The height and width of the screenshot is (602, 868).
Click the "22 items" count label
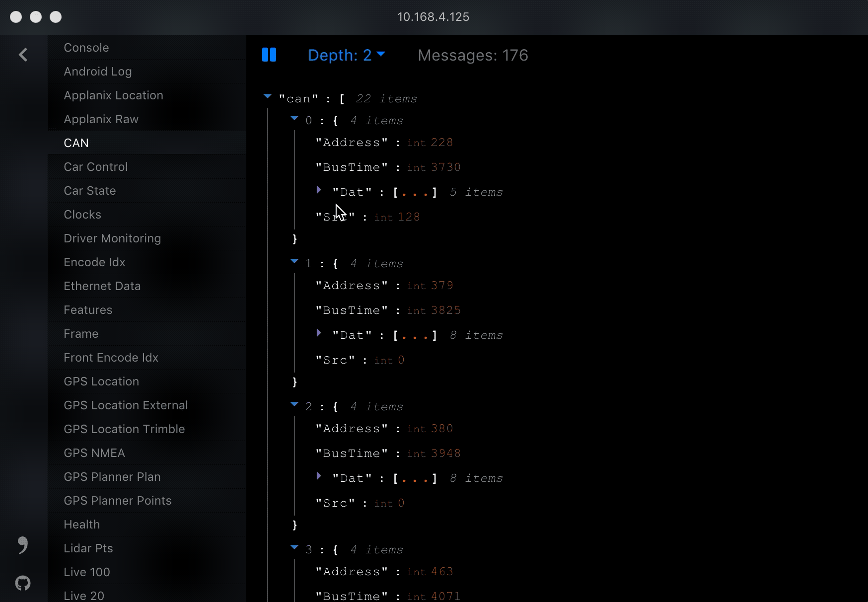pyautogui.click(x=386, y=99)
